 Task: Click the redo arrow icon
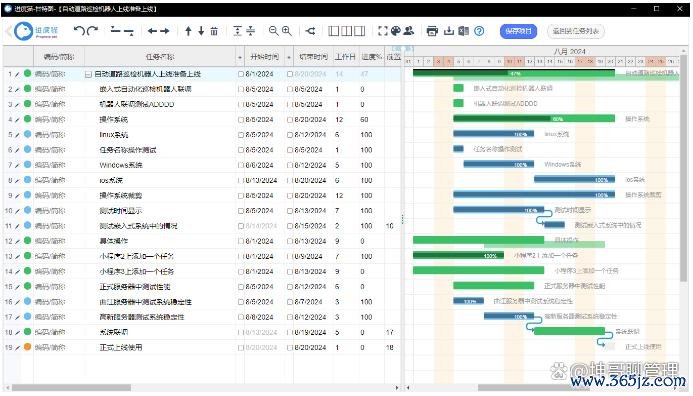coord(92,31)
